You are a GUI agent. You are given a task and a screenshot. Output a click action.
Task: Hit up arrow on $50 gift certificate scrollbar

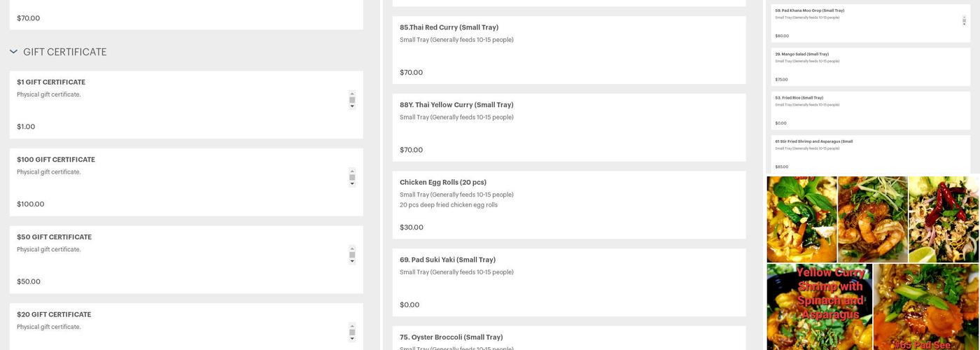(352, 248)
